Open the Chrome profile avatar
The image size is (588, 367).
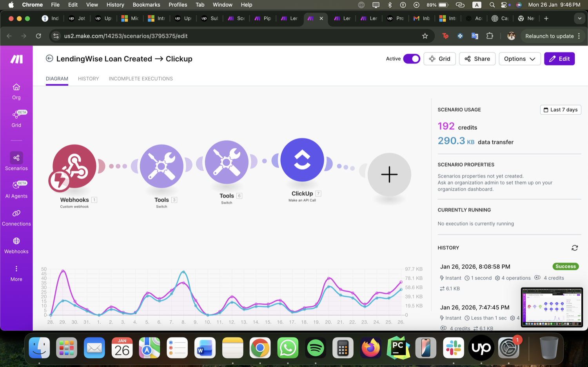pos(511,36)
